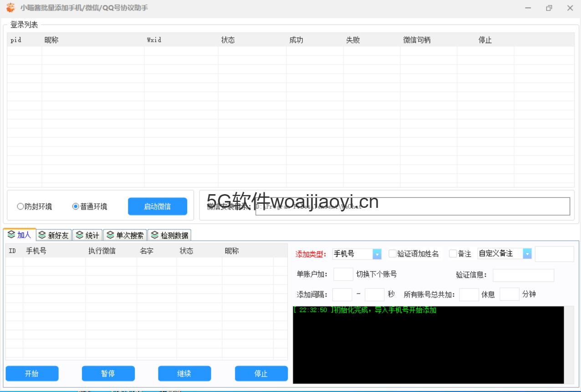Click the 所有账号总共加 field

pos(469,295)
